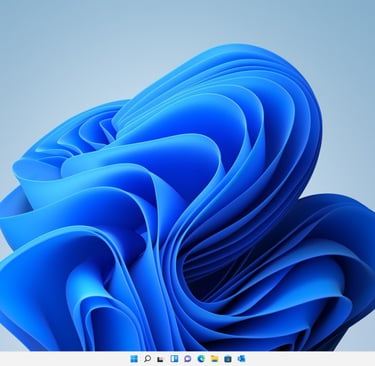Launch the Teams Chat icon
This screenshot has height=366, width=375.
point(187,359)
